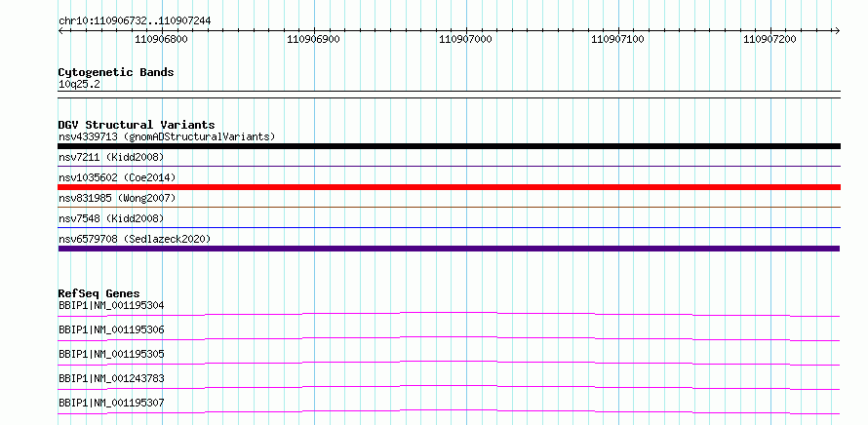Open variant nsv4339713 (gnomADStructuralVariants) label
Screen dimensions: 868x425
tap(167, 136)
